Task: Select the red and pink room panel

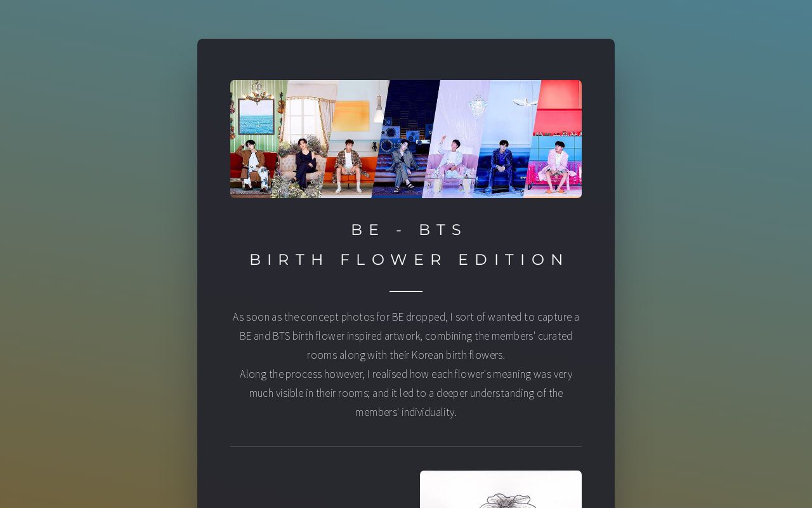Action: pyautogui.click(x=553, y=139)
